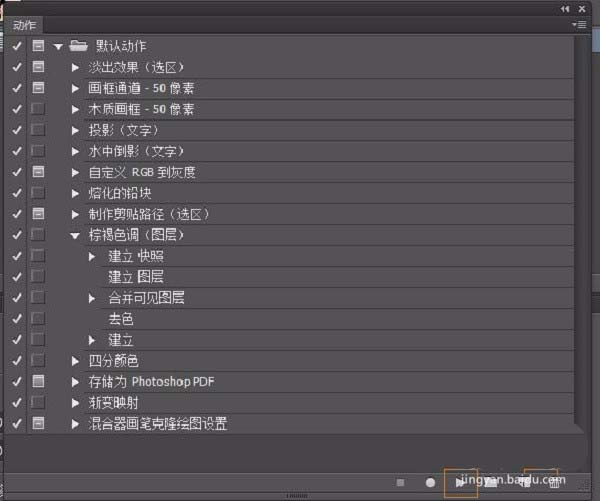Image resolution: width=600 pixels, height=501 pixels.
Task: Toggle dialog box for 淡出效果（选区）
Action: coord(38,67)
